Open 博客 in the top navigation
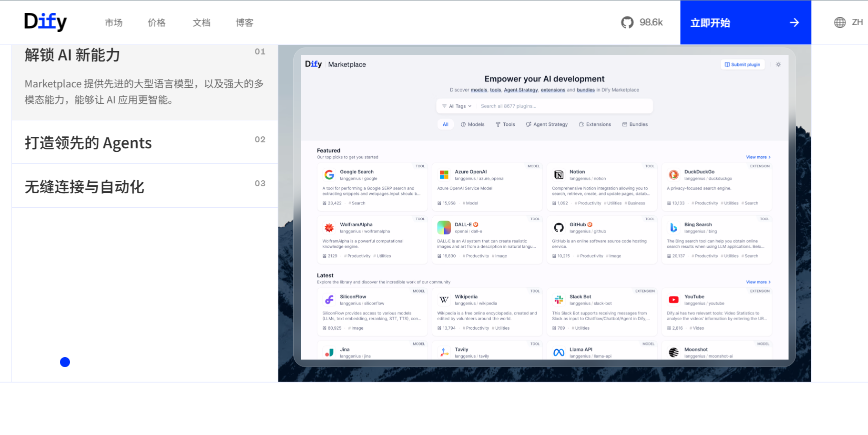Viewport: 868px width, 435px height. (x=244, y=22)
